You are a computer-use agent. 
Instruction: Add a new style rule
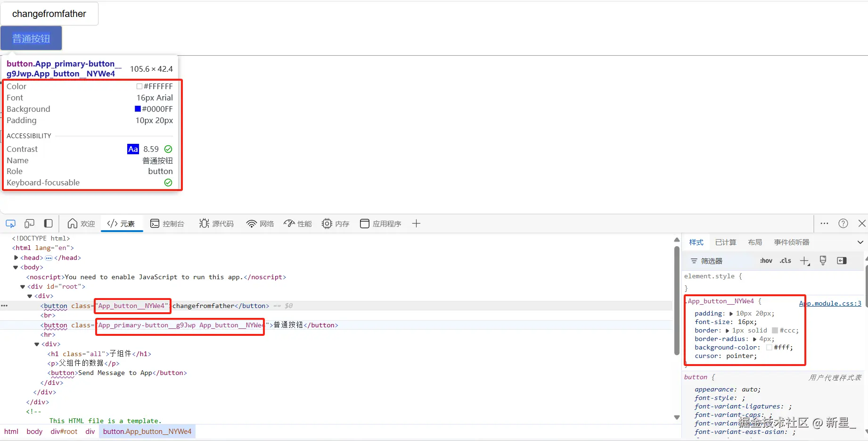[805, 261]
